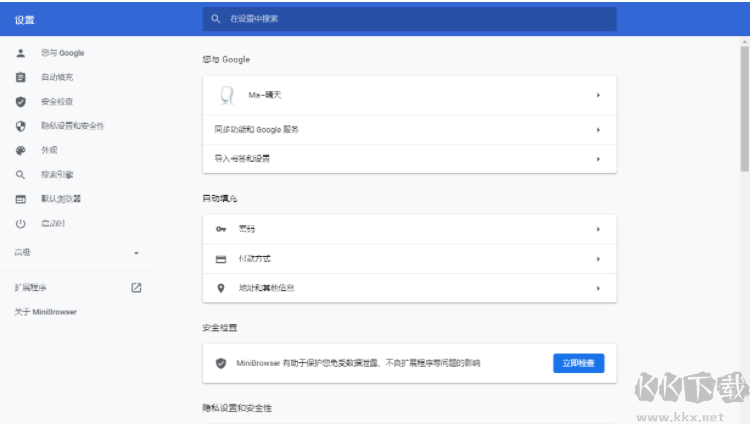
Task: Click the browser window icon for 默认浏览器
Action: click(x=20, y=199)
